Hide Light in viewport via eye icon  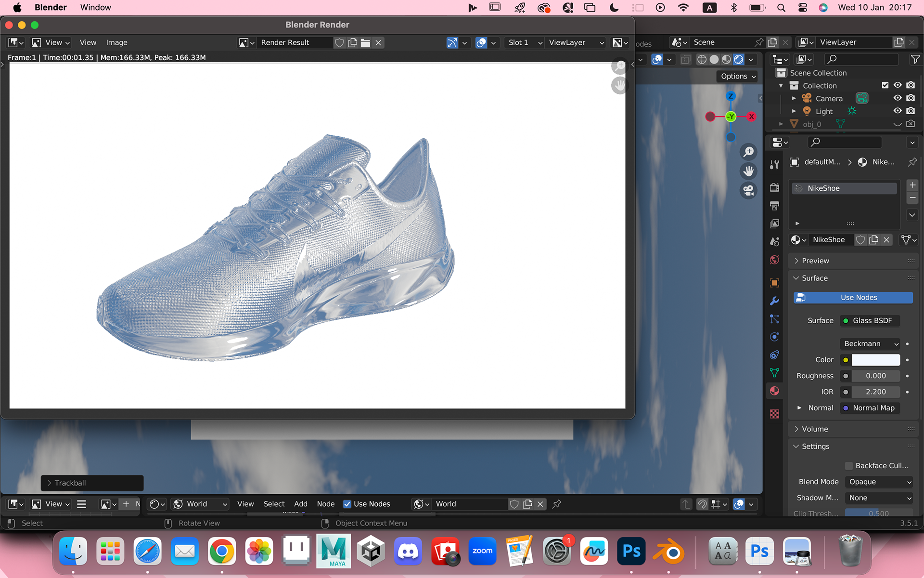click(898, 111)
